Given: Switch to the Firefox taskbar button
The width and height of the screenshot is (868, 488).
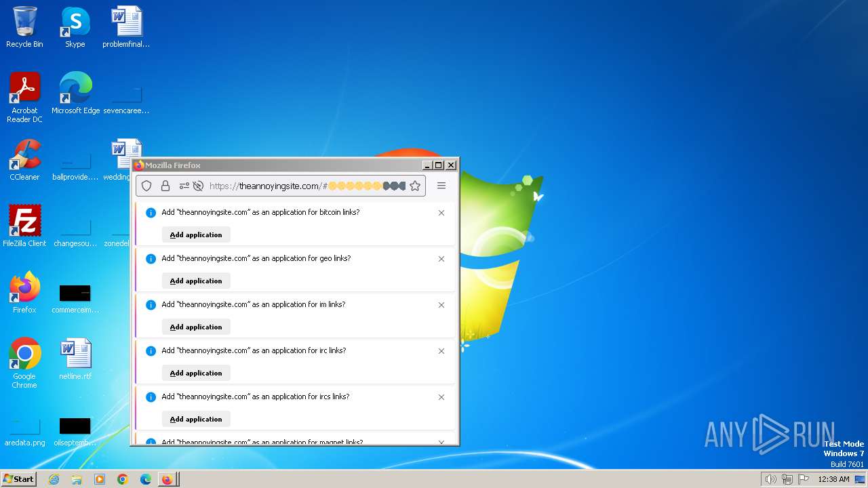Looking at the screenshot, I should [167, 479].
